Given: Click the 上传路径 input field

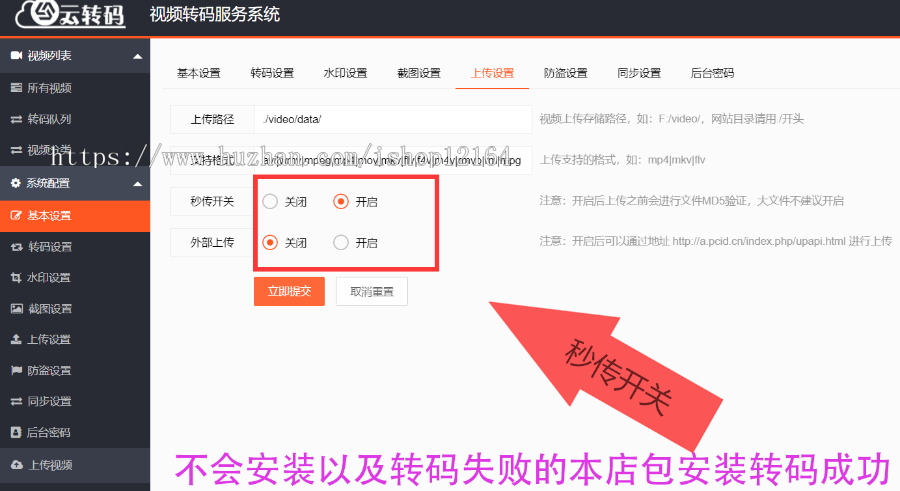Looking at the screenshot, I should pos(392,119).
